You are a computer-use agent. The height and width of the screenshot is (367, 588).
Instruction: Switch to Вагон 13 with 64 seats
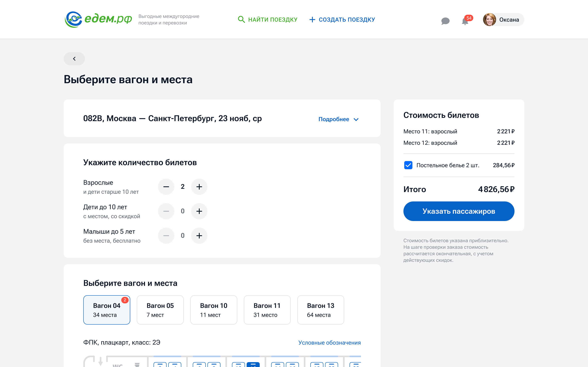pos(321,310)
